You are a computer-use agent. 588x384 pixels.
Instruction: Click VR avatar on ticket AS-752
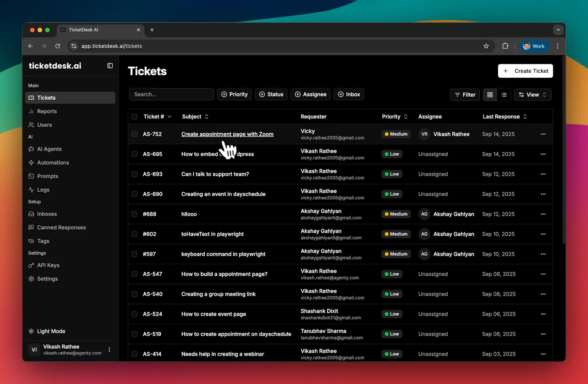point(424,134)
